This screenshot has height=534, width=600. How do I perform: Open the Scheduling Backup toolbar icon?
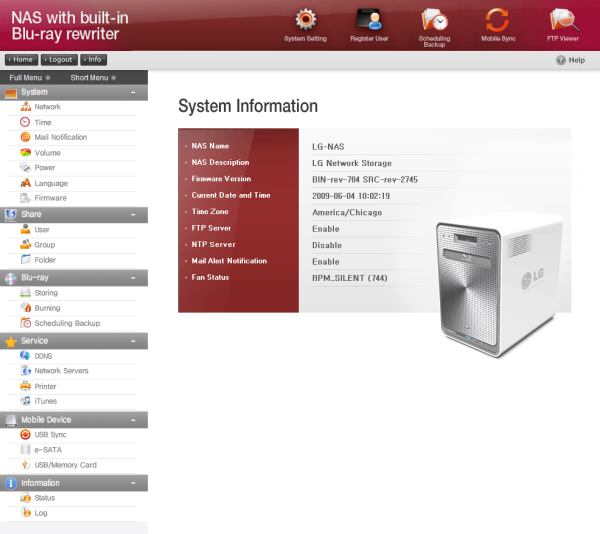pos(434,22)
